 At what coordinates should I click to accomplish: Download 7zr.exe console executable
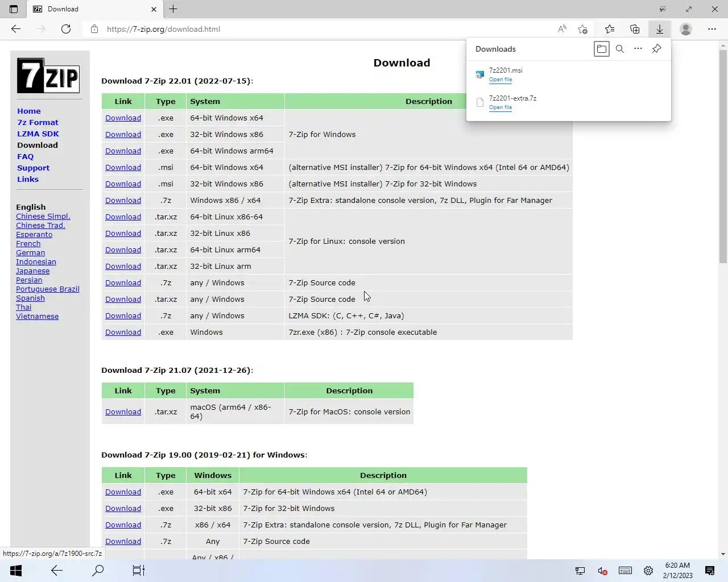tap(123, 332)
